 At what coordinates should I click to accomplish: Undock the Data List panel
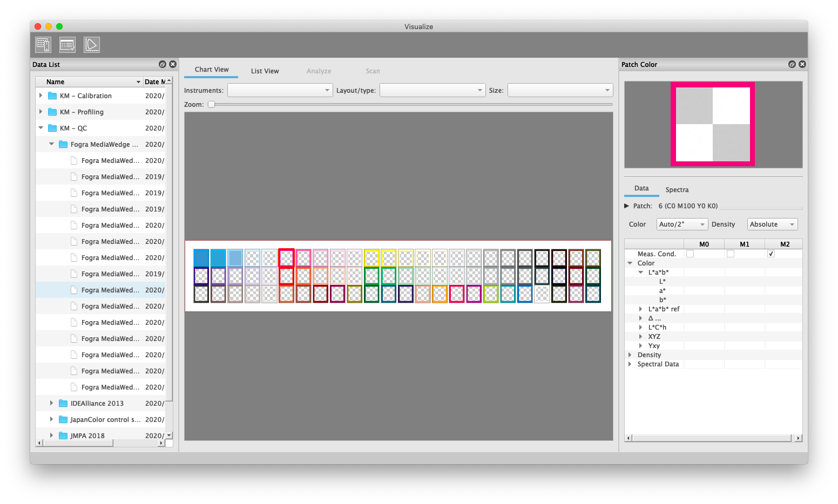coord(163,64)
